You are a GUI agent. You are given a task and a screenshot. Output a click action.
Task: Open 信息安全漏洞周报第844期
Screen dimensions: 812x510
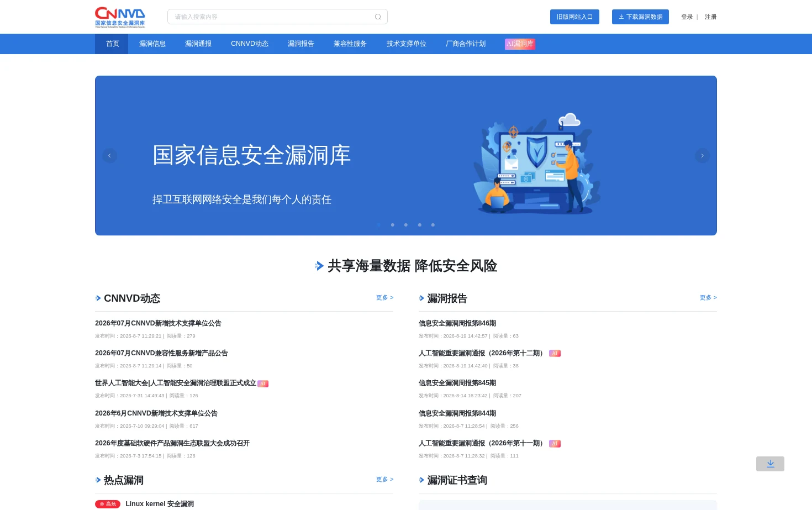[x=457, y=413]
